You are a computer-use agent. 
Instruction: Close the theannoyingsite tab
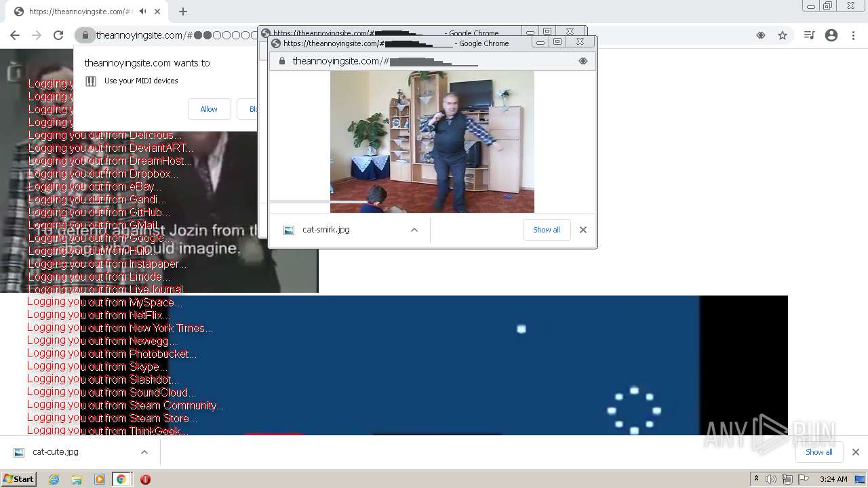point(157,12)
